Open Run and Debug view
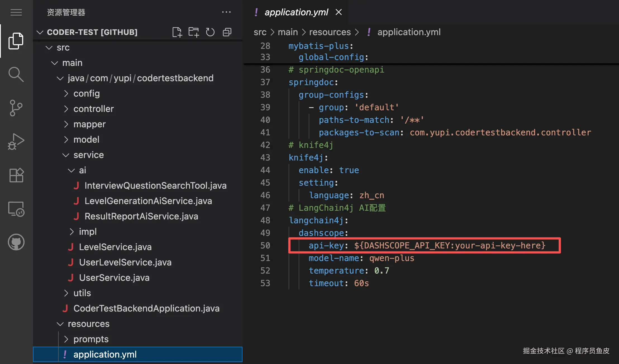This screenshot has width=619, height=364. [16, 141]
